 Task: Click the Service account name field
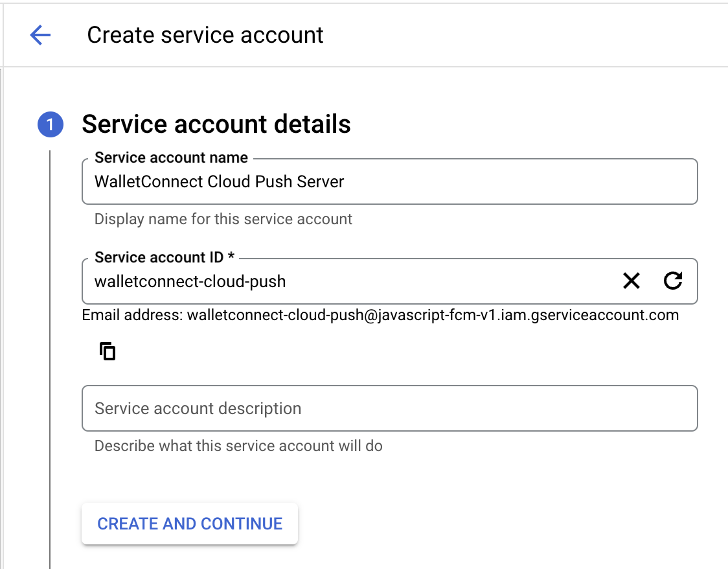[x=389, y=181]
